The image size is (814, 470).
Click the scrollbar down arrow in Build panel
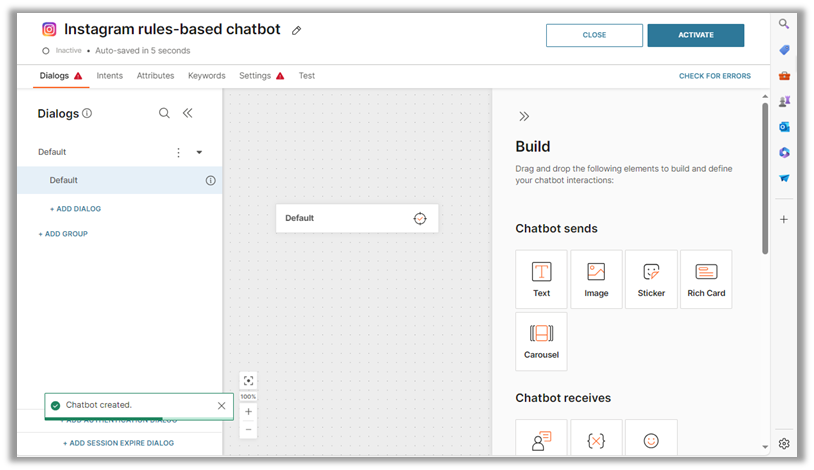[765, 447]
